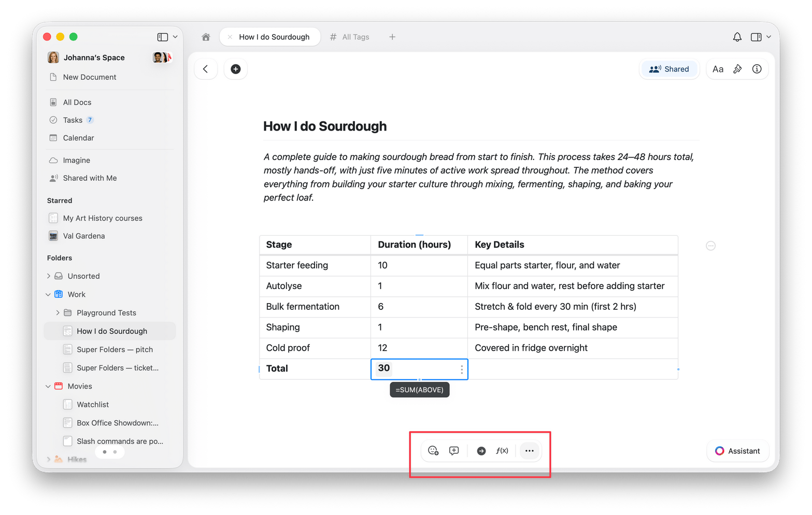Click the =SUM(ABOVE) formula tooltip

(x=420, y=390)
